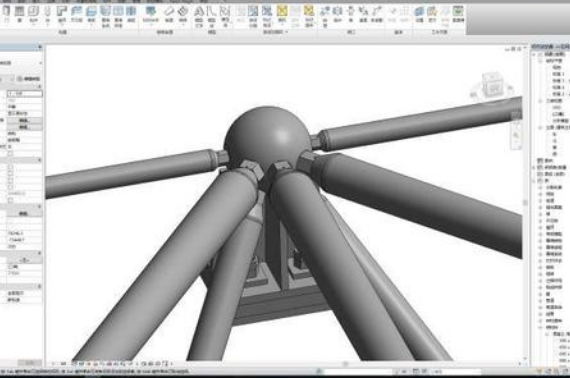
Task: Choose the Wall opening (墙) tool in Opening panel
Action: pyautogui.click(x=351, y=14)
